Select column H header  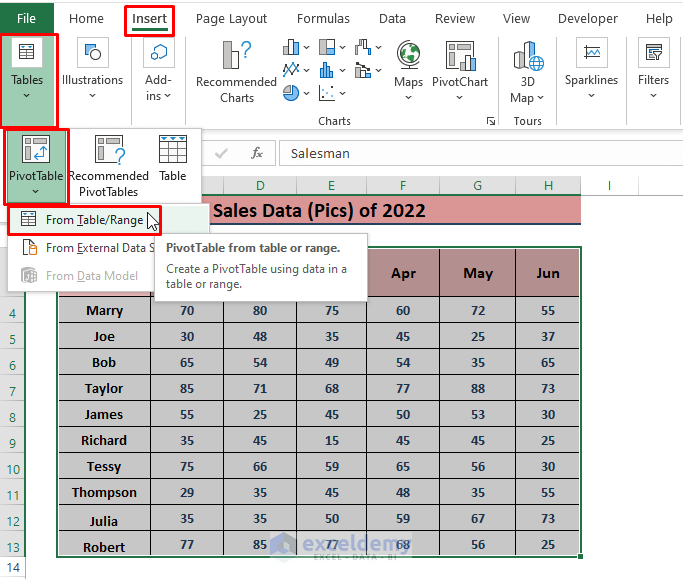click(x=548, y=186)
